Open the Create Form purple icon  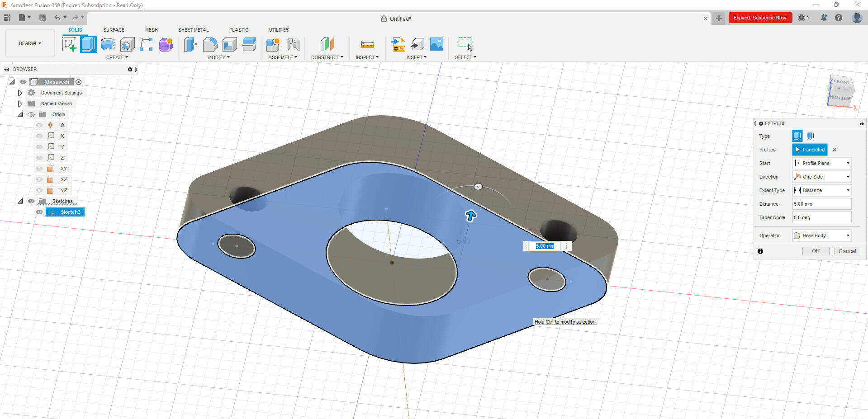coord(166,44)
